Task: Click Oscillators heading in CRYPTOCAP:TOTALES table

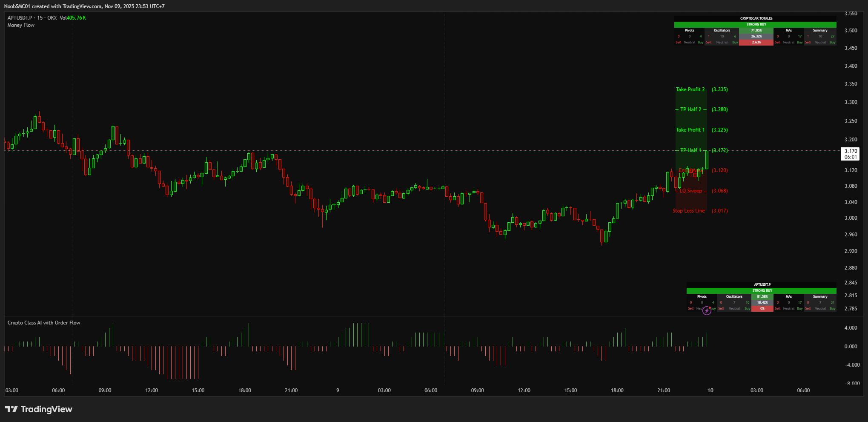Action: pyautogui.click(x=722, y=30)
